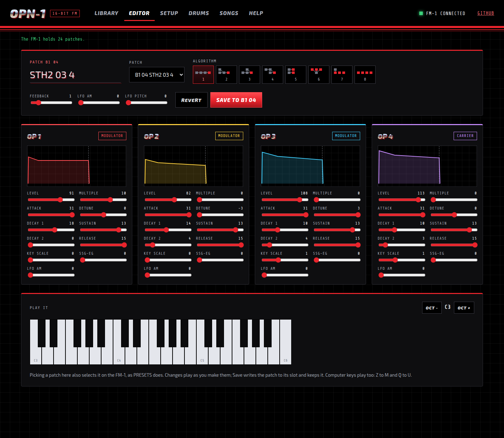Select algorithm 4 diagram button

click(273, 75)
